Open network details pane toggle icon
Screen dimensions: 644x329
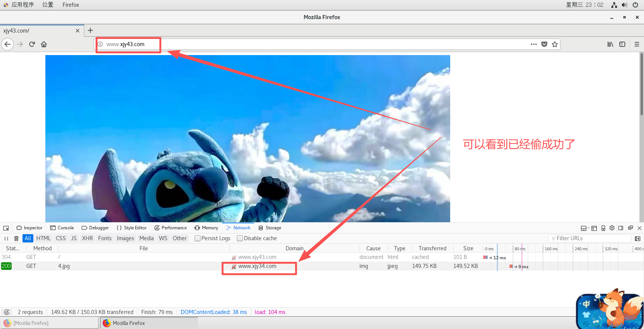coord(638,238)
